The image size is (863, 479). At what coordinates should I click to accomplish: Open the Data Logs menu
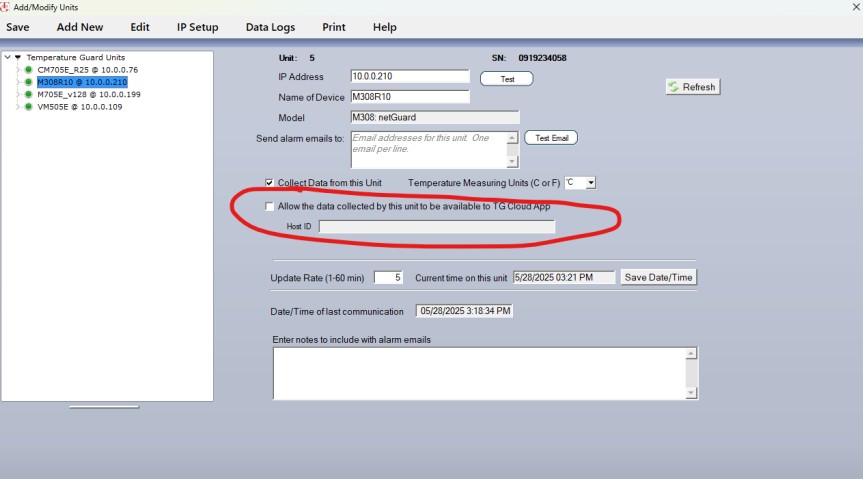point(271,27)
